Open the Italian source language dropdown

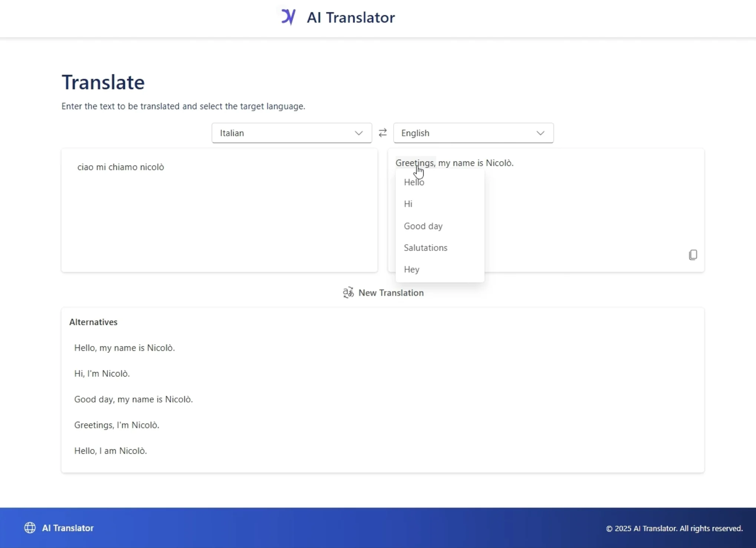(291, 133)
